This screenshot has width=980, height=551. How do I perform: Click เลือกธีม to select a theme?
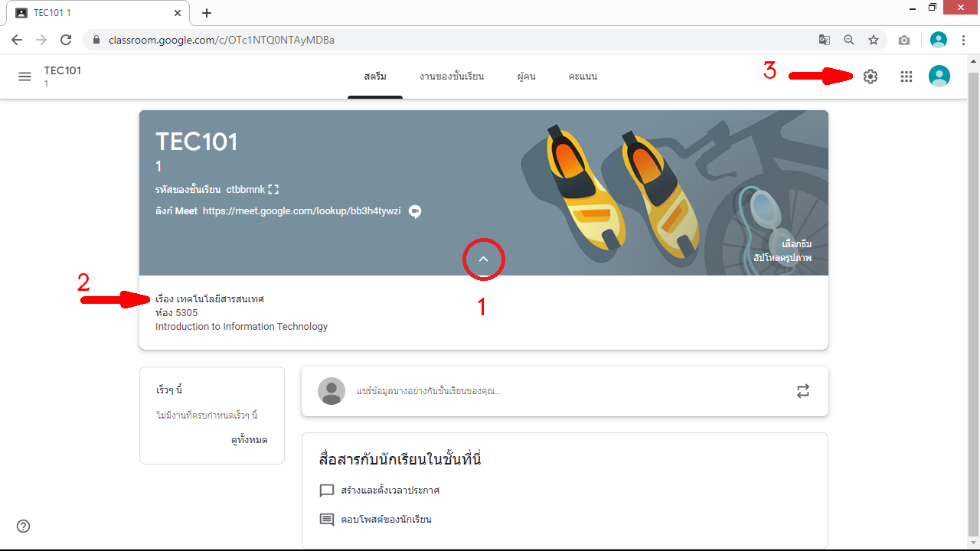pos(796,244)
